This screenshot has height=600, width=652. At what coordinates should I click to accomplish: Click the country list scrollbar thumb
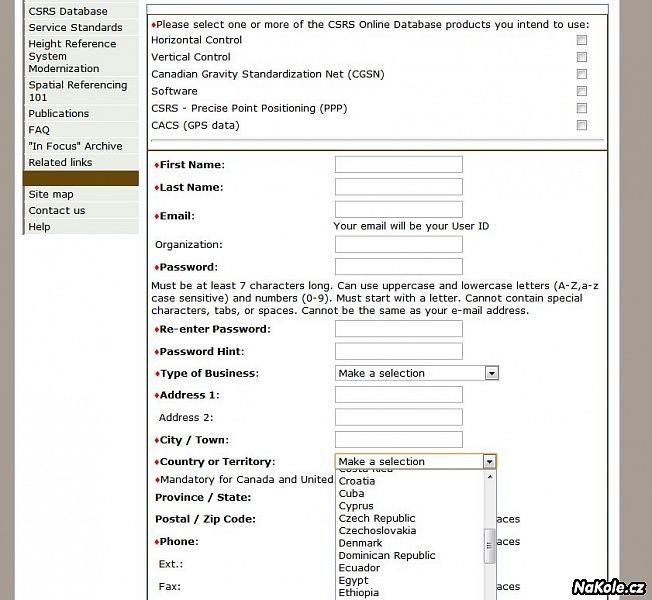(490, 546)
